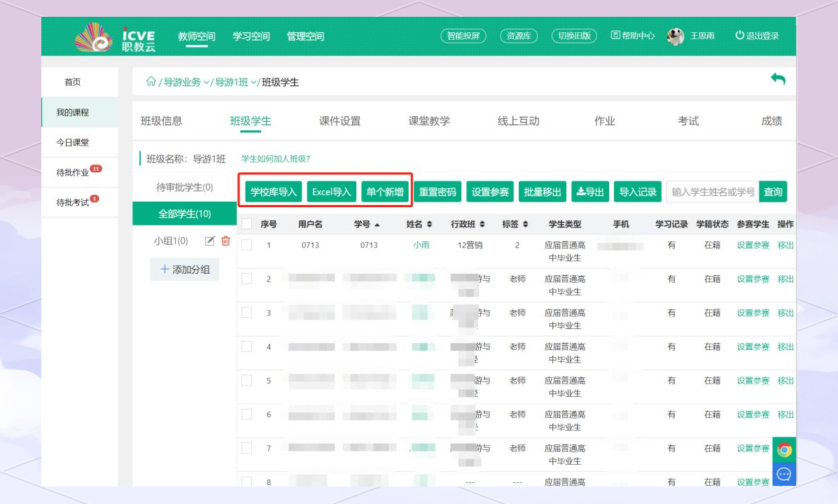The width and height of the screenshot is (838, 504).
Task: Click the Chrome icon at right edge
Action: point(784,450)
